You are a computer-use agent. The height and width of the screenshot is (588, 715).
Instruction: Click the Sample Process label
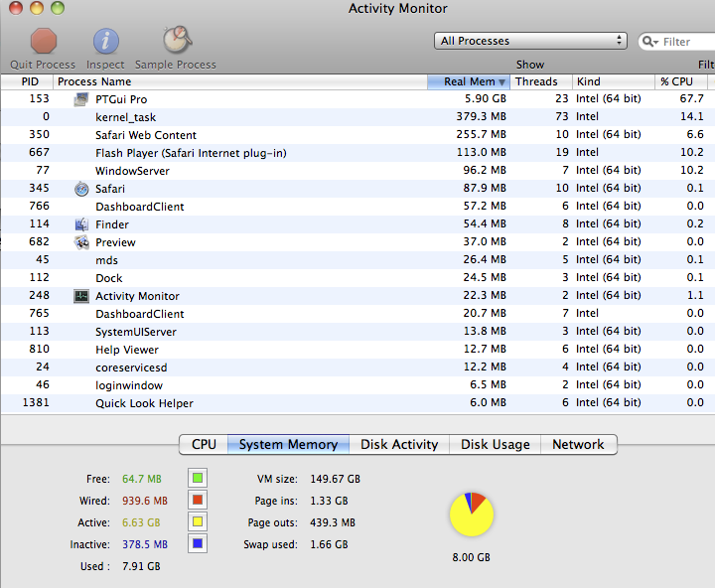(175, 65)
